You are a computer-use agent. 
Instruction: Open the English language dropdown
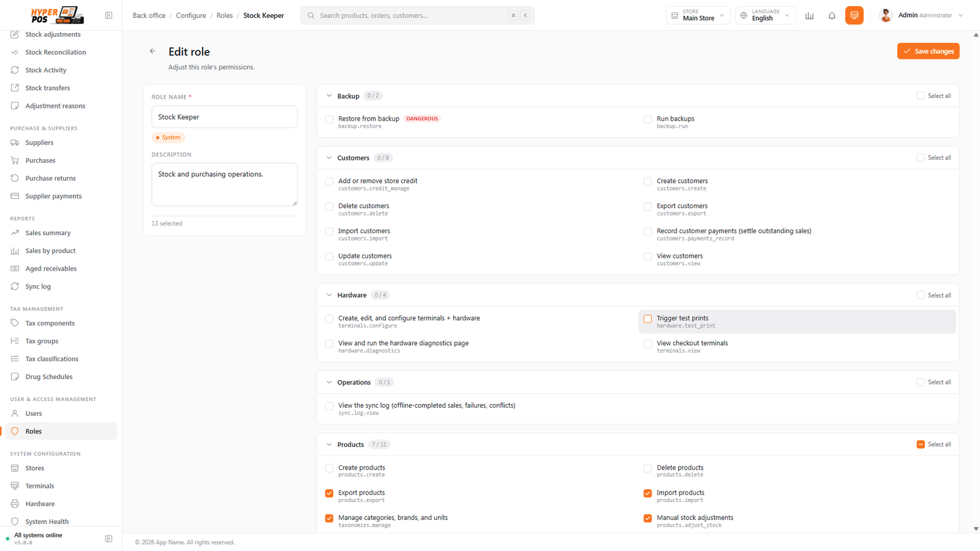(766, 15)
